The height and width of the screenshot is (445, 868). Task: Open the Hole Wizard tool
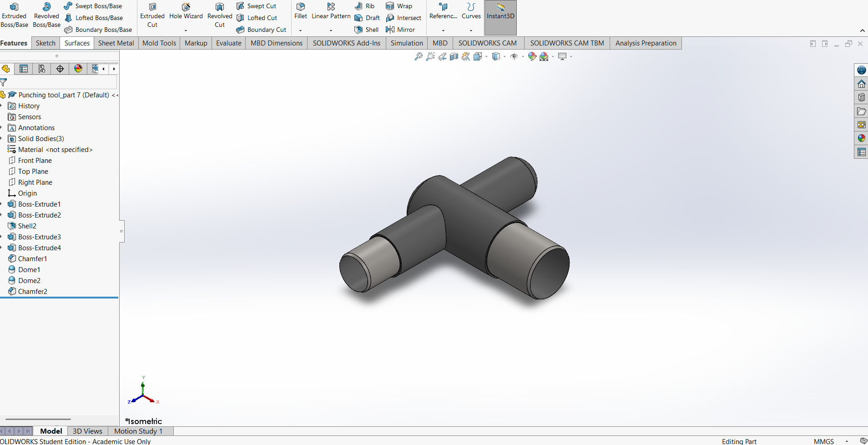186,11
